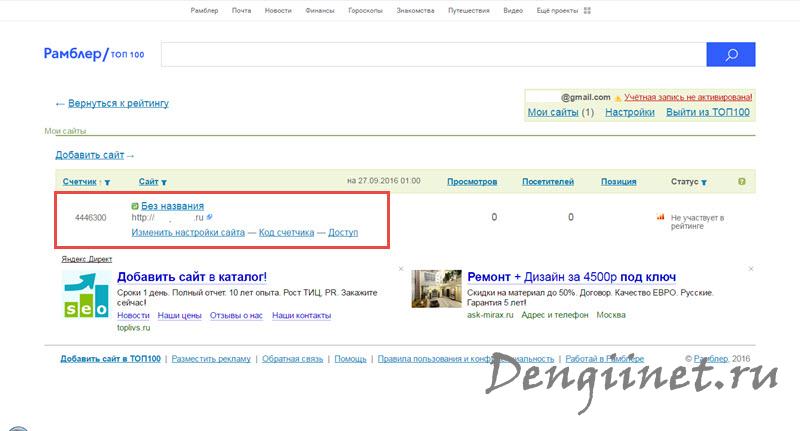Open Доступ link for the site

coord(343,233)
